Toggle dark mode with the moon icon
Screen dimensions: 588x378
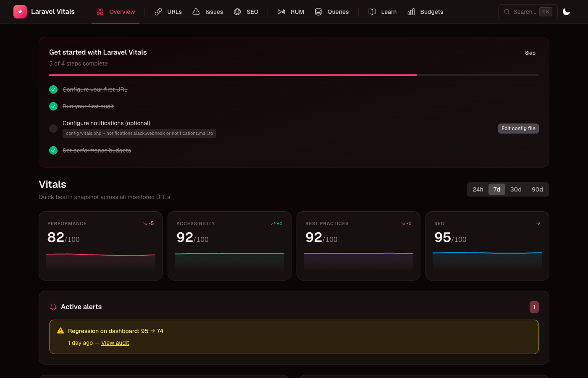tap(566, 12)
